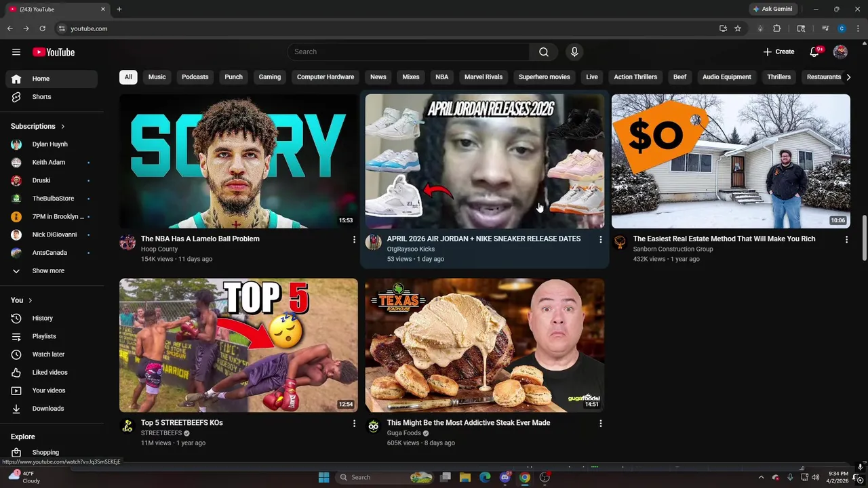Select the Music filter chip
The width and height of the screenshot is (868, 488).
[x=157, y=77]
